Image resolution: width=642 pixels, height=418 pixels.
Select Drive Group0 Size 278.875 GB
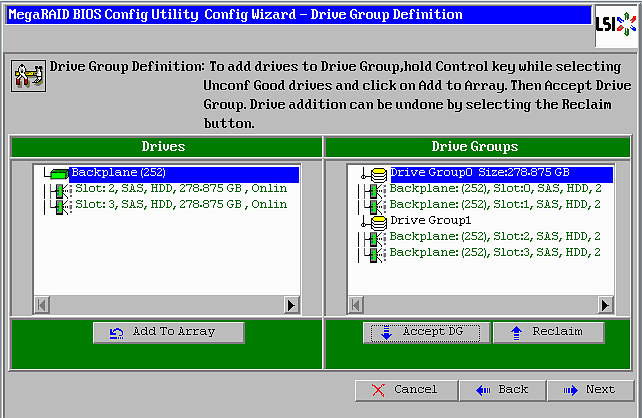[479, 173]
